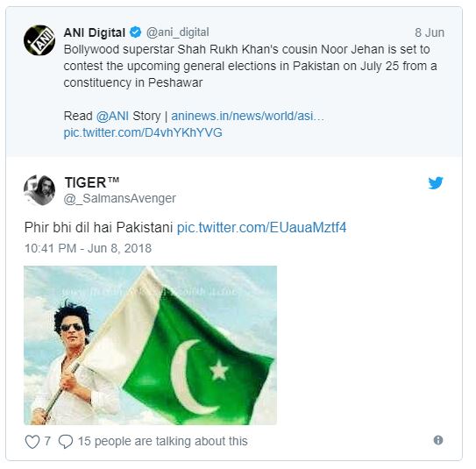This screenshot has width=476, height=469.
Task: Open the Pakistan flag photo thumbnail
Action: click(x=150, y=345)
